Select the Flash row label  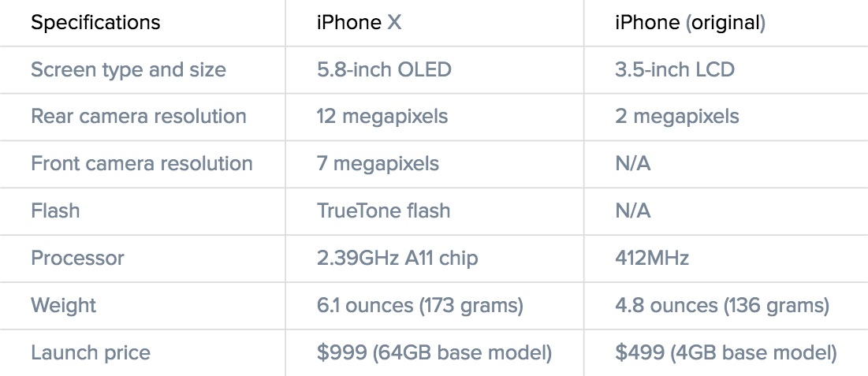[55, 211]
